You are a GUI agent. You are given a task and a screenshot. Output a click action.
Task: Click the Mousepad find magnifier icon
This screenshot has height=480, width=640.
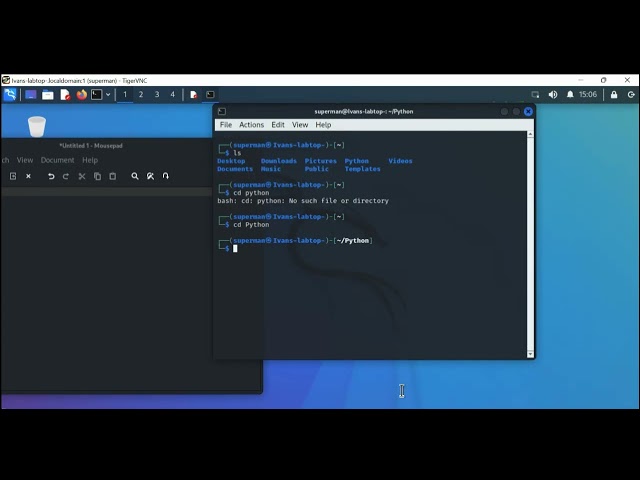tap(135, 176)
